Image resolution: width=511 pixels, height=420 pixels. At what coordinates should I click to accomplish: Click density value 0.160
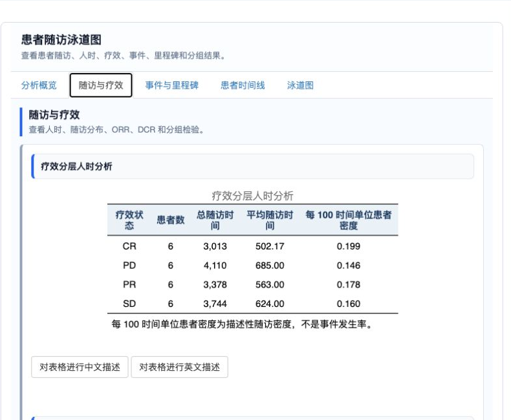tap(349, 304)
